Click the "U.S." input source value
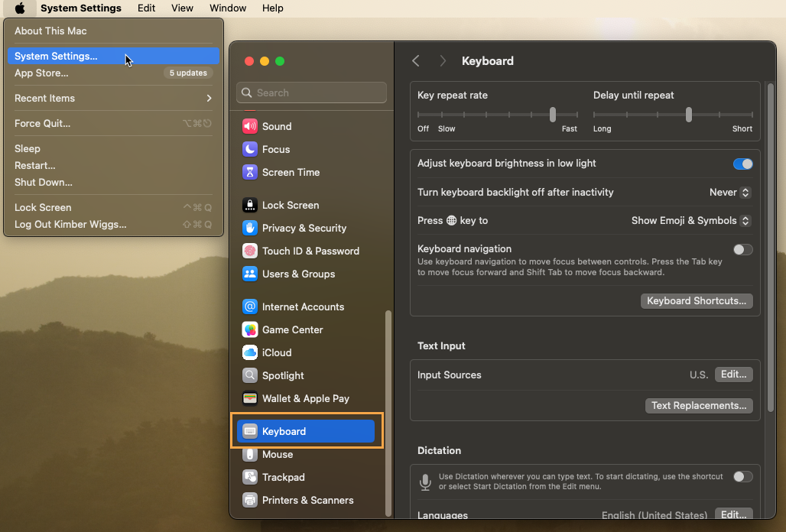This screenshot has height=532, width=786. point(698,375)
